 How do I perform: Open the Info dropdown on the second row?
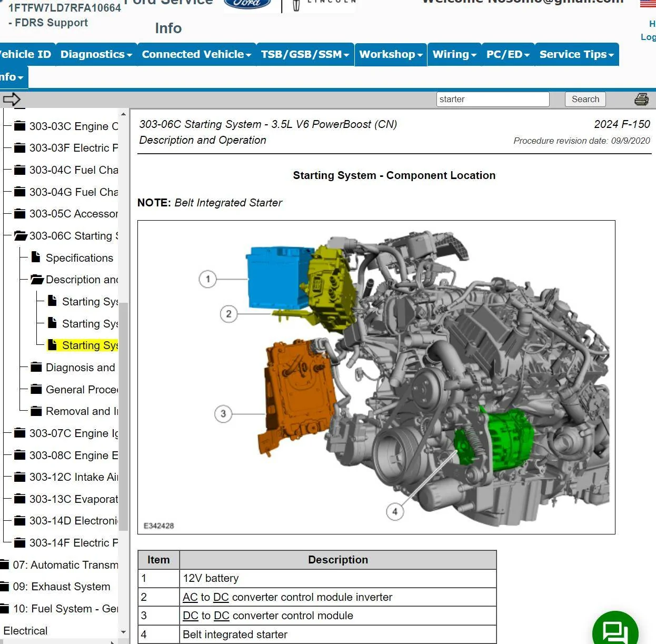pyautogui.click(x=13, y=77)
